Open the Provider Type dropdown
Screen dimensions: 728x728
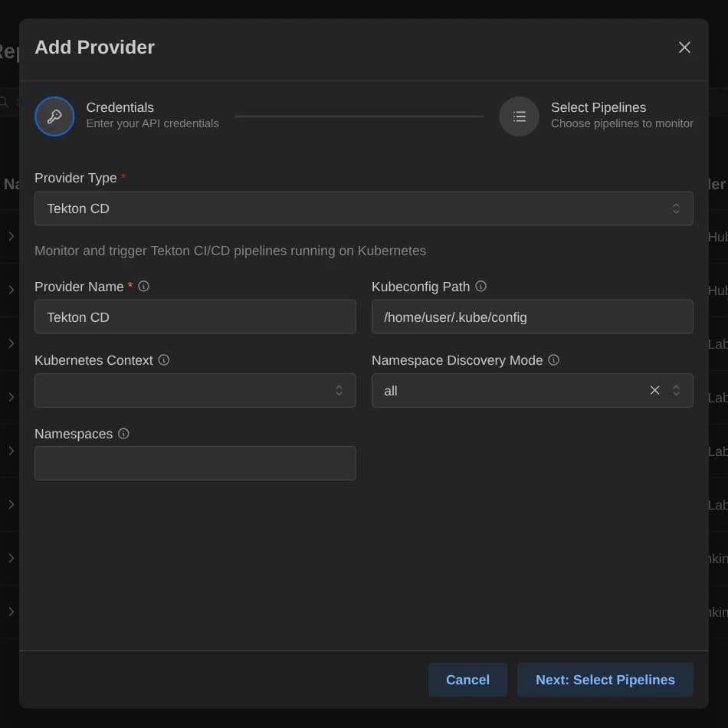click(363, 208)
